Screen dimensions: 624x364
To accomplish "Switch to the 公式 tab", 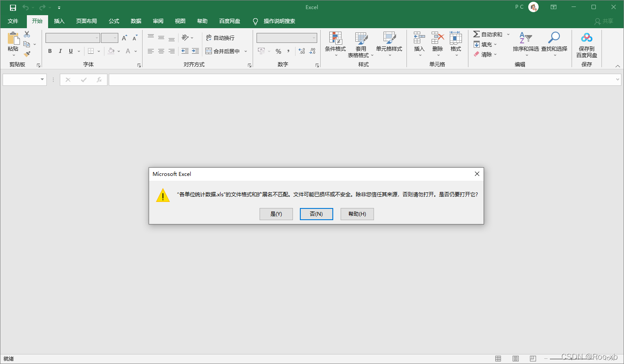I will pos(114,21).
